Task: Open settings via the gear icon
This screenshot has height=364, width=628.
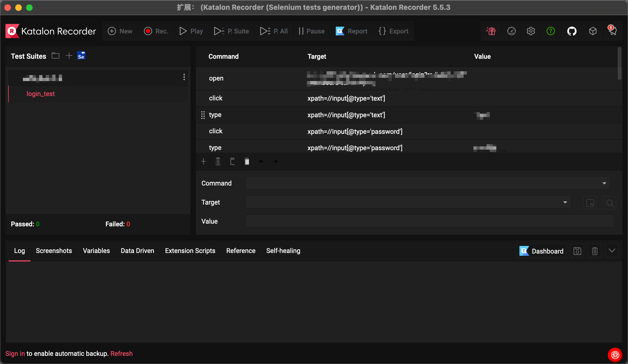Action: click(x=531, y=31)
